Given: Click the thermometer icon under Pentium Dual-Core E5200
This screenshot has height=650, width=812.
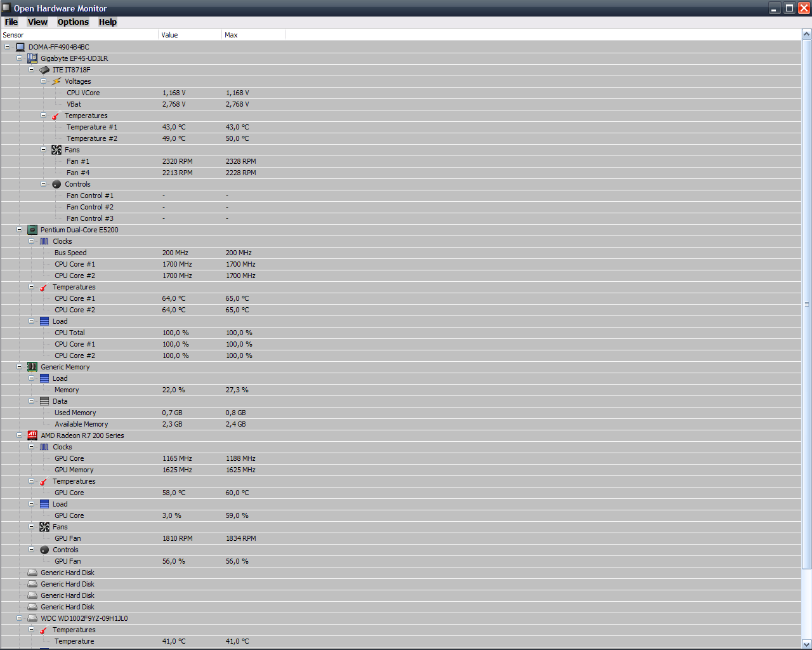Looking at the screenshot, I should [44, 287].
